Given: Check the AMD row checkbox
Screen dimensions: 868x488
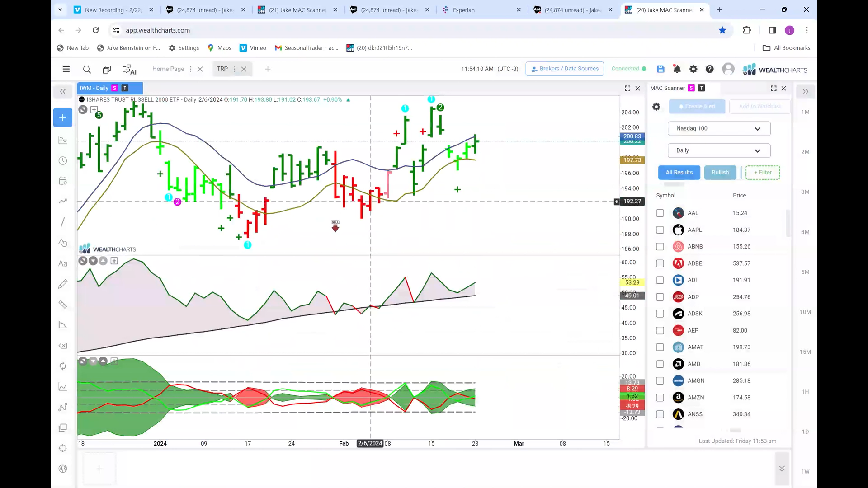Looking at the screenshot, I should [660, 364].
